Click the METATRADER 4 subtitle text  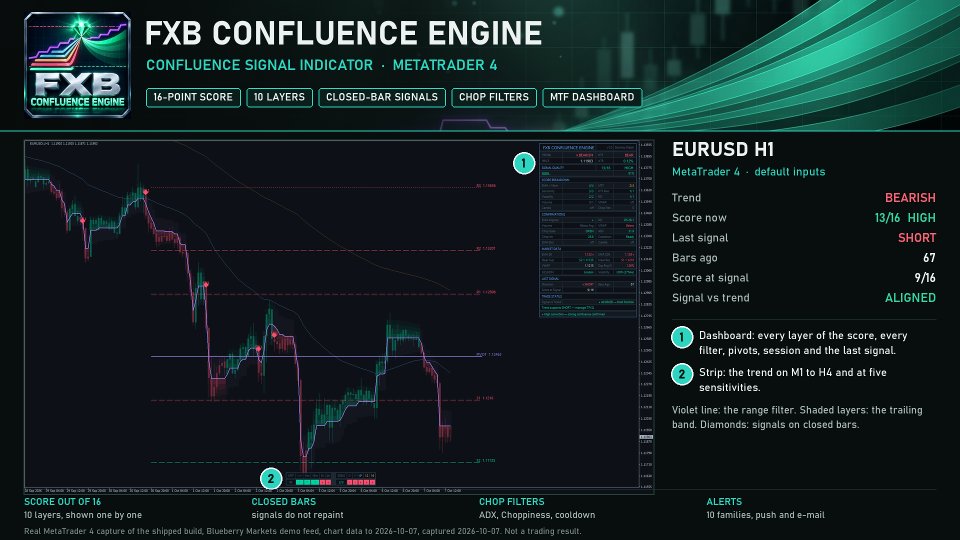point(445,65)
